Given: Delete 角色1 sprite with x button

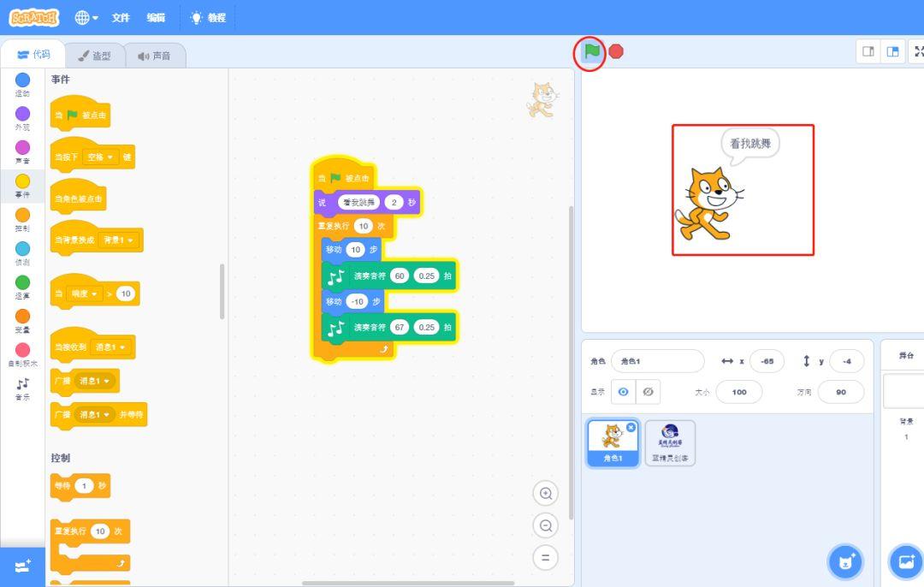Looking at the screenshot, I should pyautogui.click(x=631, y=427).
